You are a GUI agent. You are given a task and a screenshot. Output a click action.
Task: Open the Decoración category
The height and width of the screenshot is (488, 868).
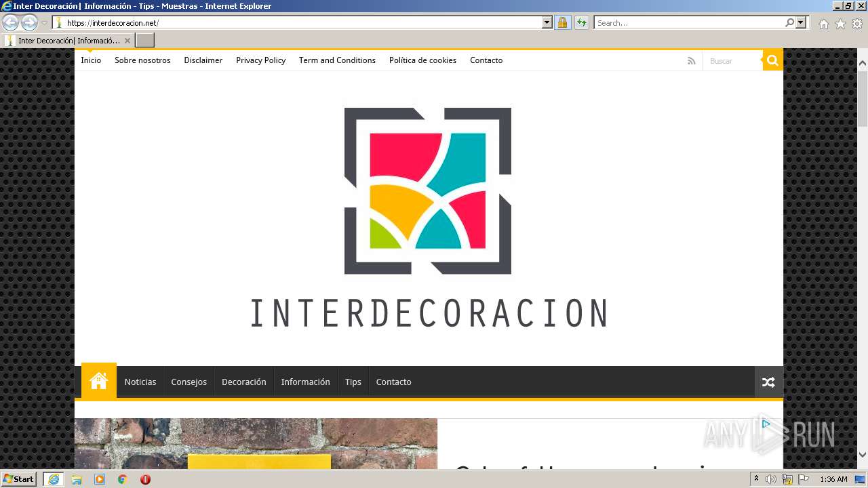[244, 382]
